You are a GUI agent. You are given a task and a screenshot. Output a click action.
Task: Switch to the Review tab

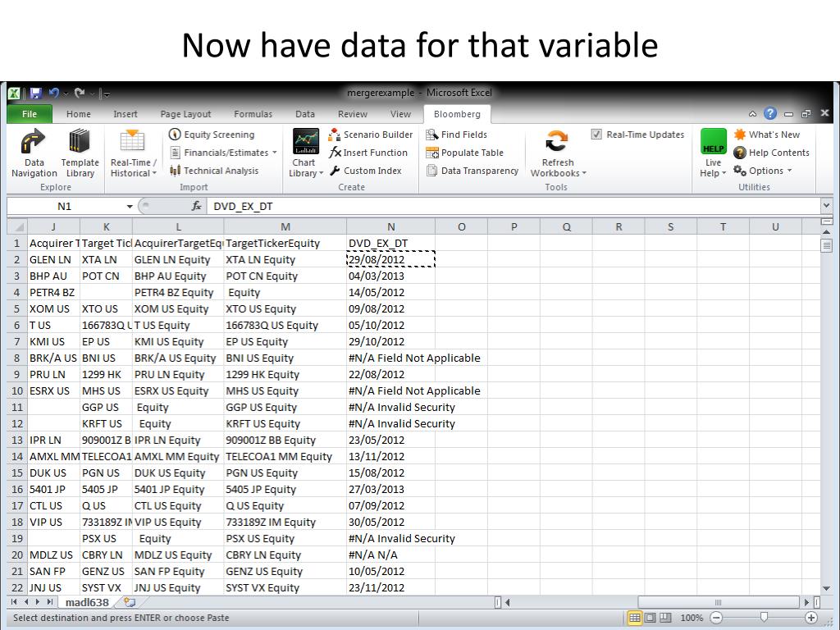pyautogui.click(x=353, y=114)
